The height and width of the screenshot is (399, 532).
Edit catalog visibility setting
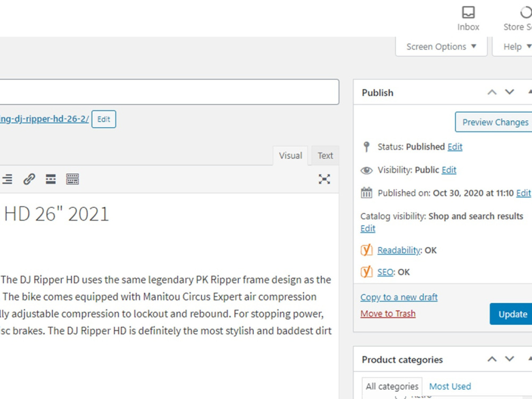(368, 228)
